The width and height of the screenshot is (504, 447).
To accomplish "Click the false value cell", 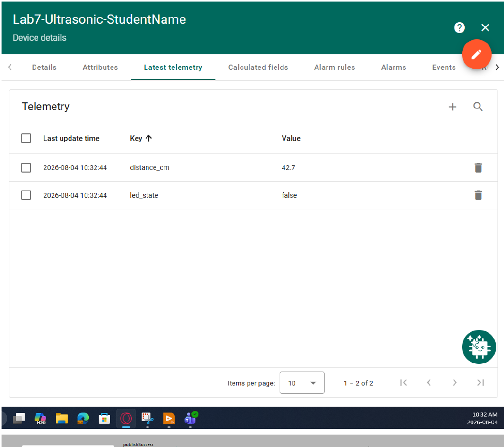I will click(x=289, y=195).
